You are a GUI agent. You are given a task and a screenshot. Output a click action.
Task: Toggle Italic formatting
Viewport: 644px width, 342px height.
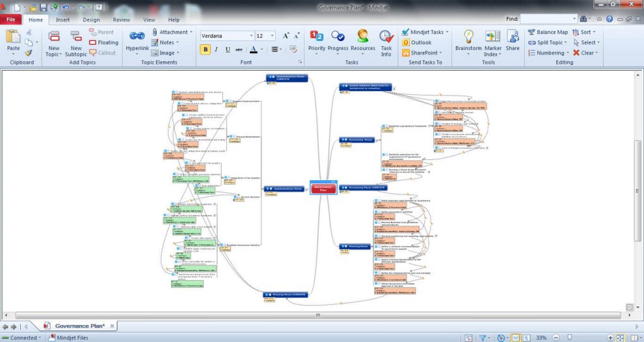tap(217, 49)
